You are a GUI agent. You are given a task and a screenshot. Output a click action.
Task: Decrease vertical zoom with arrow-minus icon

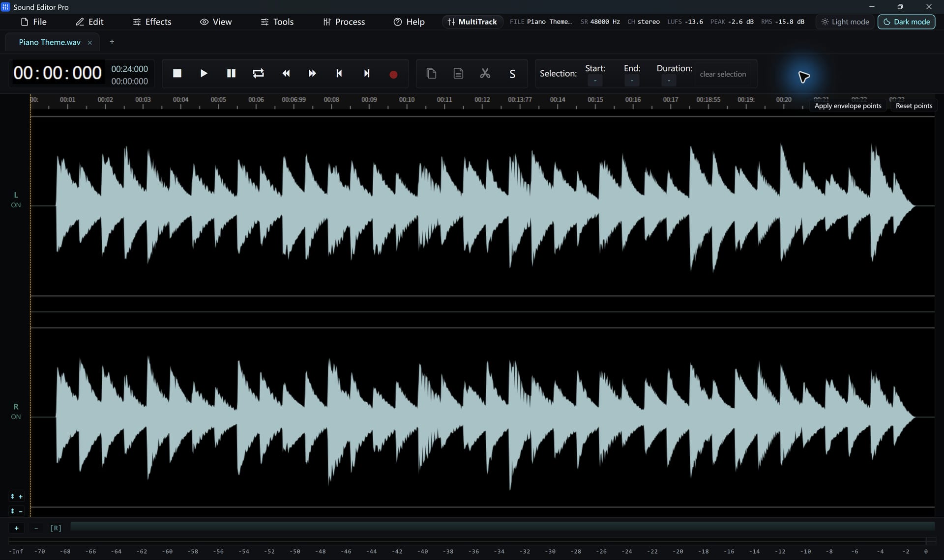coord(16,511)
